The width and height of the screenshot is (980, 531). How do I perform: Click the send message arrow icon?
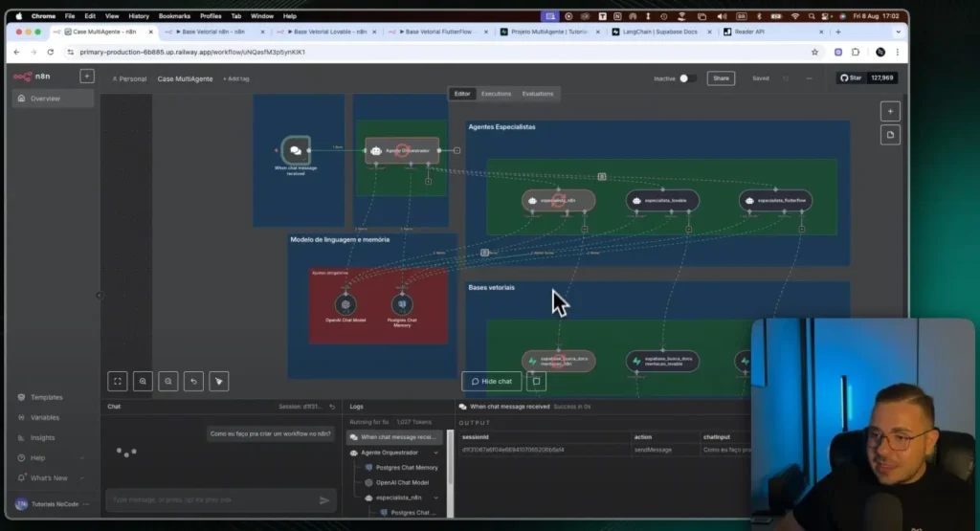point(324,499)
